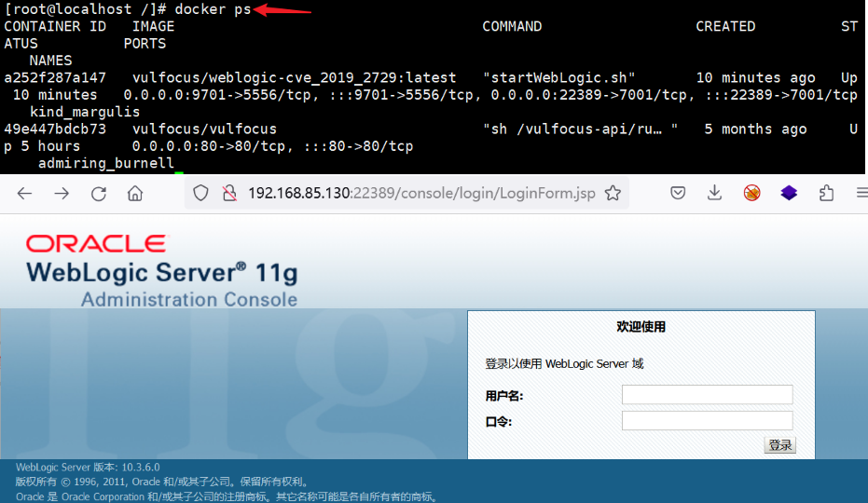Select container ID 49e447bdcb73
868x503 pixels.
pyautogui.click(x=55, y=129)
